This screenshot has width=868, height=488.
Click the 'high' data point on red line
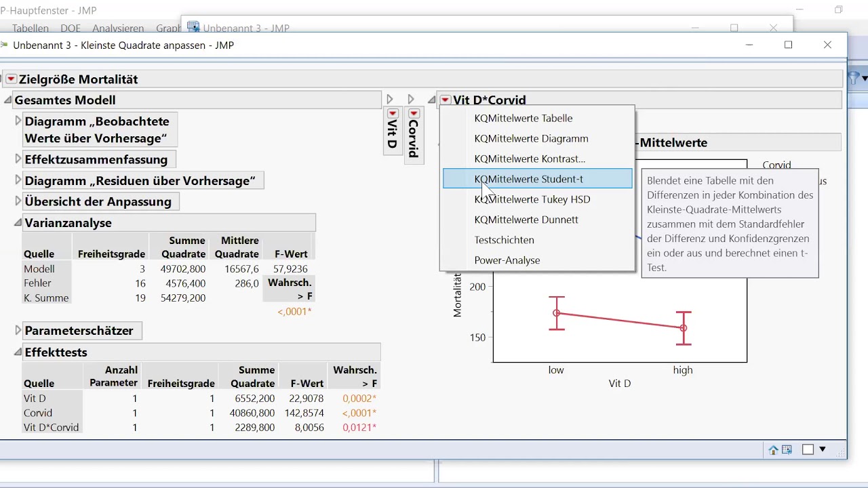pyautogui.click(x=684, y=328)
